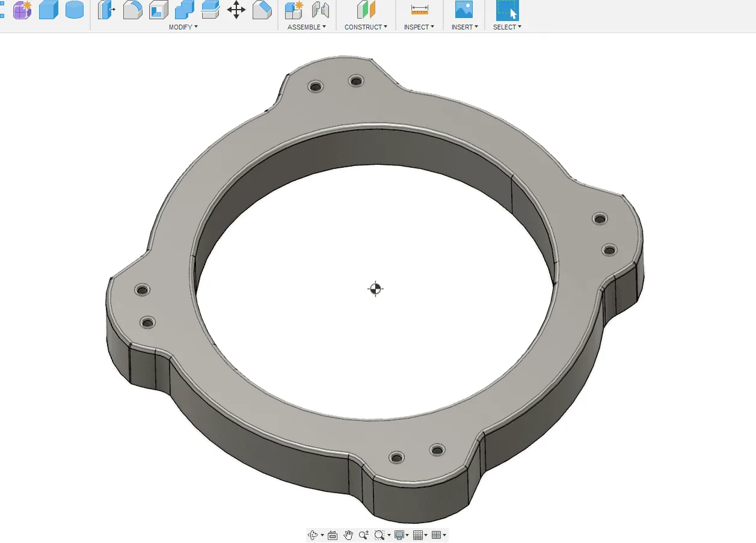Click the Display Settings monitor icon
The height and width of the screenshot is (543, 756).
point(399,535)
